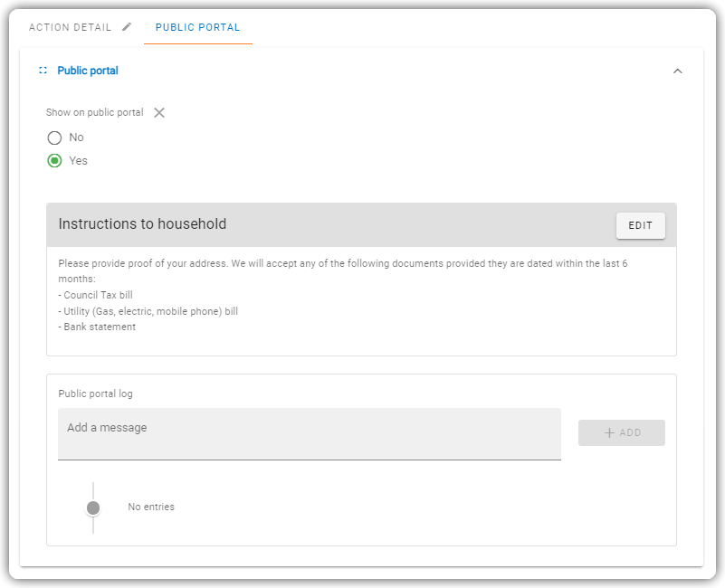This screenshot has height=588, width=725.
Task: Select the No radio button
Action: tap(54, 138)
